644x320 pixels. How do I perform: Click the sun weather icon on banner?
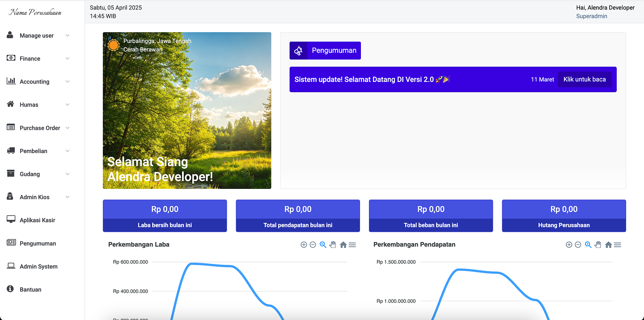114,45
